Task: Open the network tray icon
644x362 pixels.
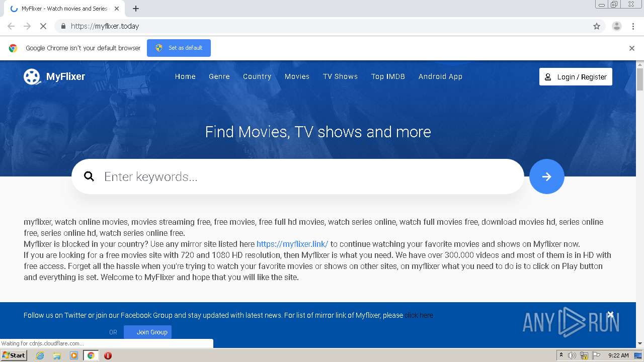Action: pos(584,355)
